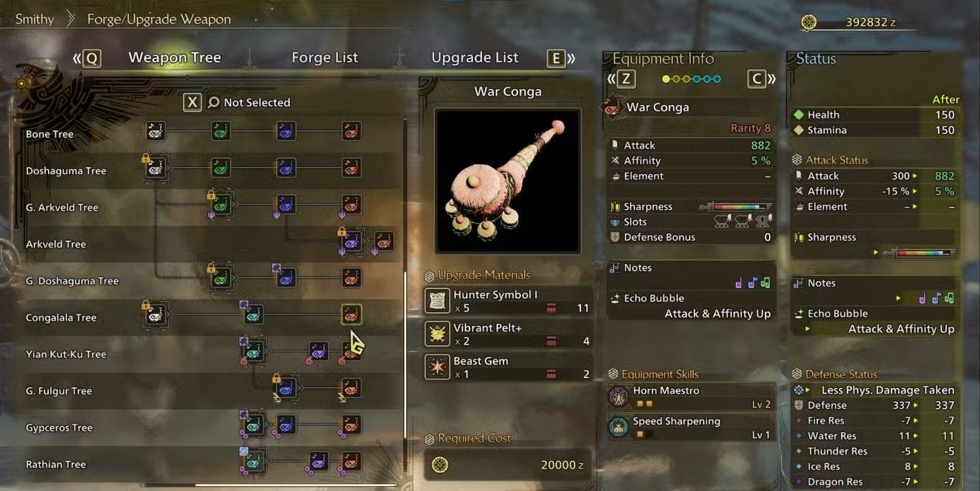Image resolution: width=980 pixels, height=491 pixels.
Task: Choose the first teal horn in Gypceros Tree
Action: click(253, 424)
